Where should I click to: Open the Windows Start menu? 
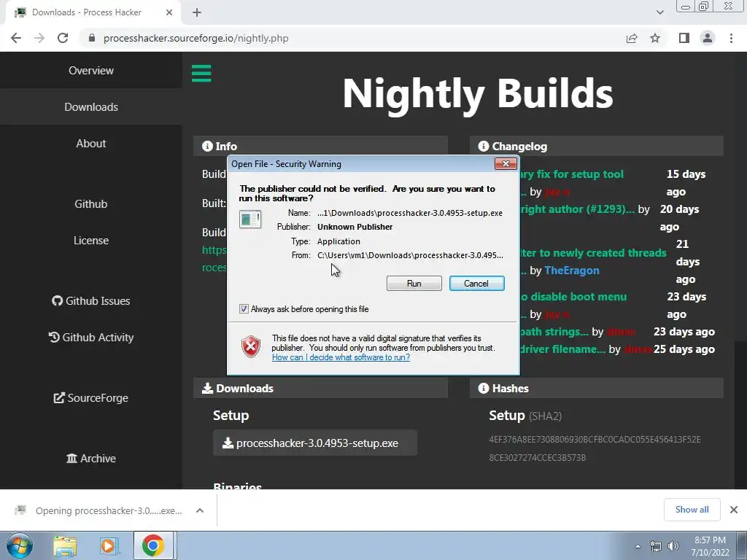(x=19, y=545)
